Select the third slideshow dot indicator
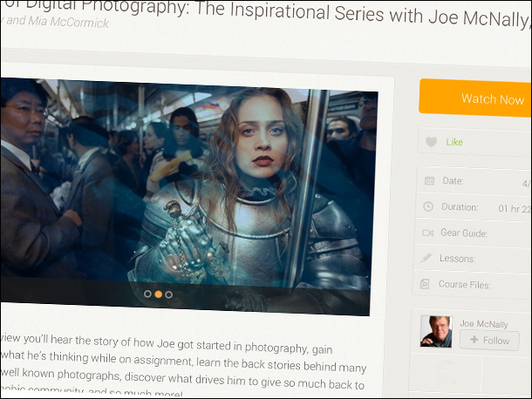This screenshot has height=399, width=532. pos(168,294)
